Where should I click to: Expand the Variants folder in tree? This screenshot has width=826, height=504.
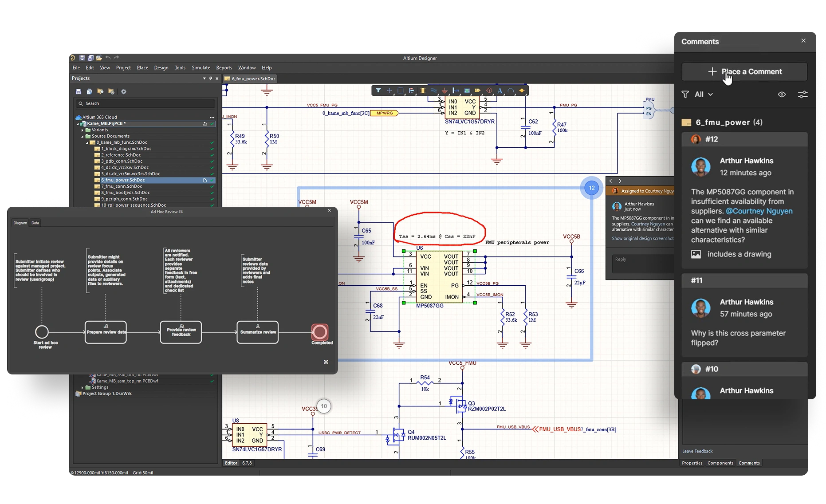coord(83,130)
